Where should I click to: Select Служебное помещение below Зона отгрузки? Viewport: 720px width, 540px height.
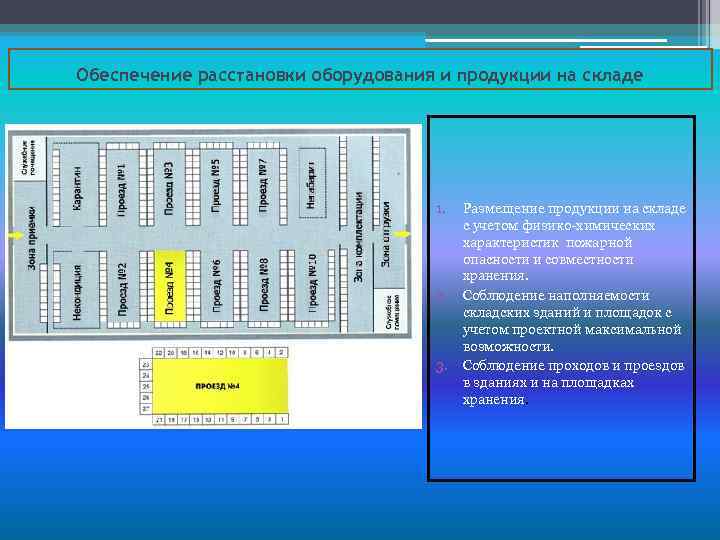[x=392, y=312]
